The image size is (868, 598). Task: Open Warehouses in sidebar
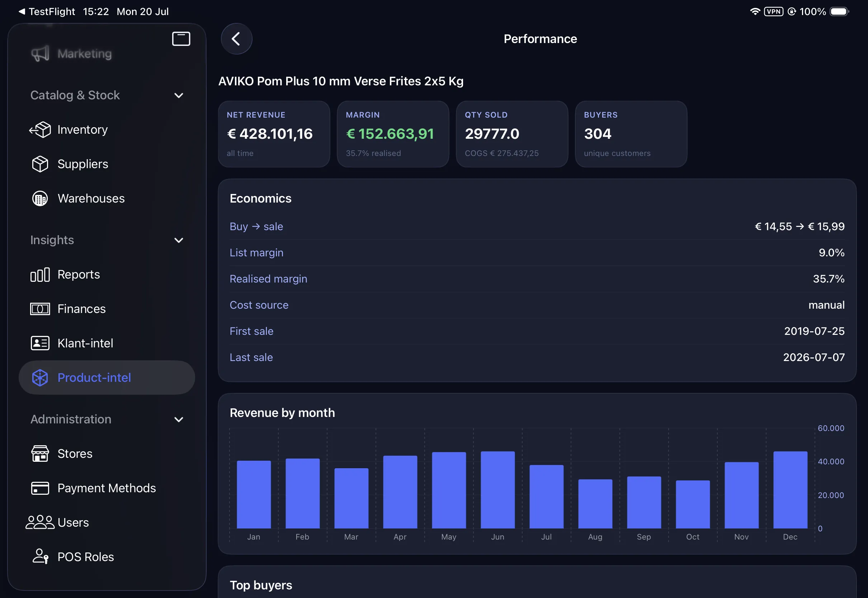(x=107, y=199)
